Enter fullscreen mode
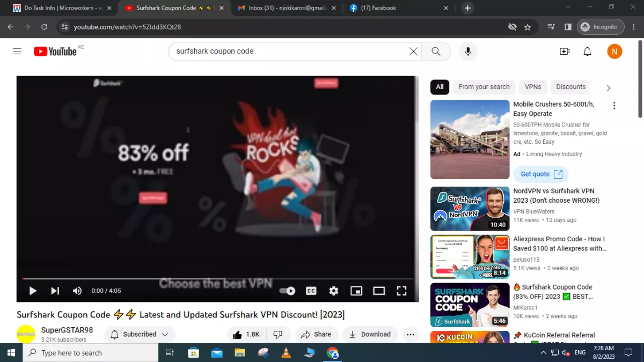 401,291
